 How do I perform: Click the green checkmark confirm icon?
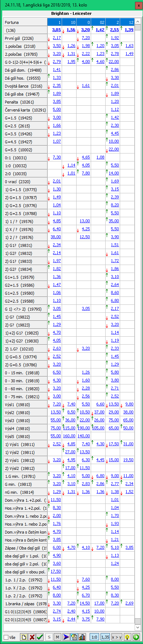(40, 637)
